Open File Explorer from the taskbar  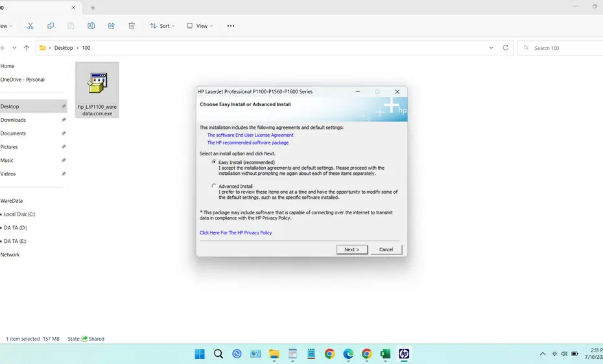(274, 354)
